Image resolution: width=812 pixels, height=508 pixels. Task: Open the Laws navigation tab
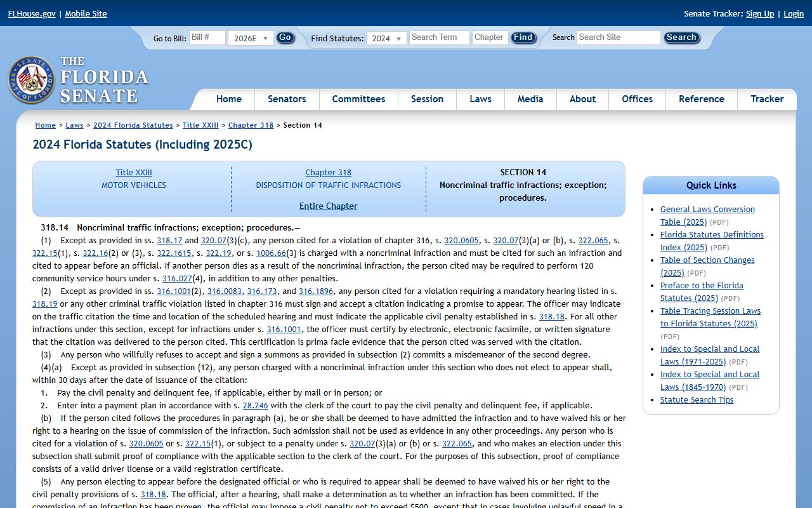(480, 99)
